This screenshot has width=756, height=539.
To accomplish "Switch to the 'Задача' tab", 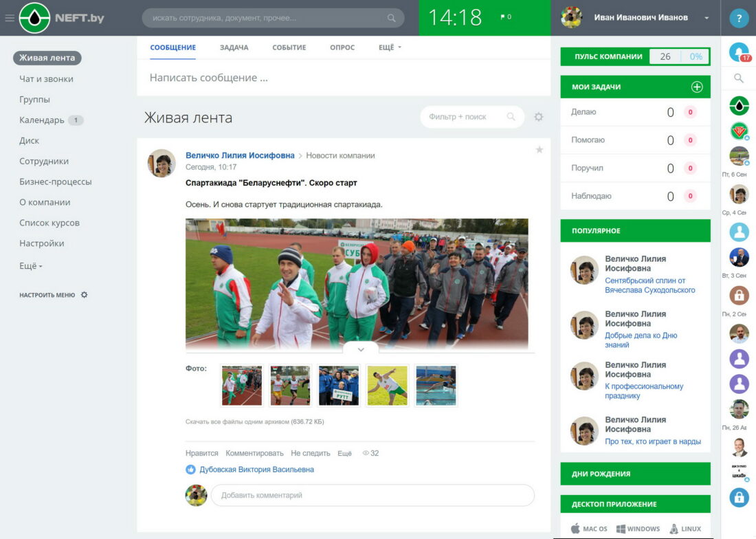I will tap(234, 47).
